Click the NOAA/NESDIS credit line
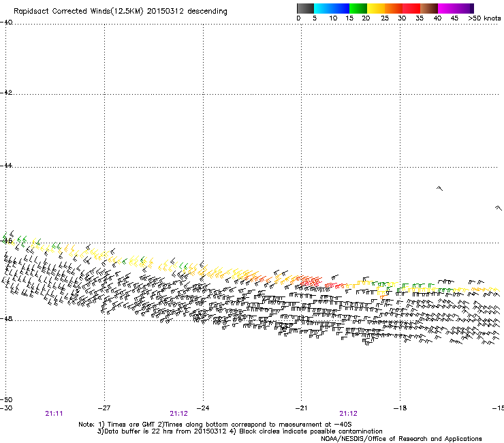Viewport: 504px width, 443px height. tap(401, 439)
